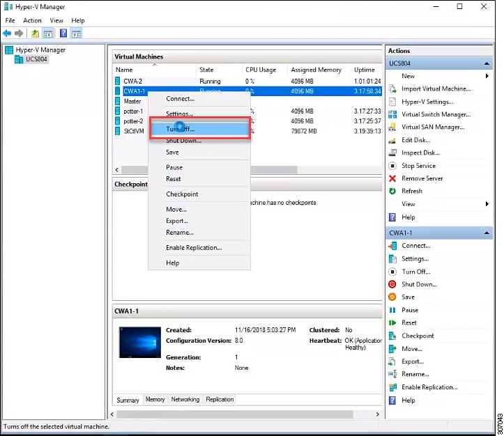Click the Move icon in Actions pane
Screen dimensions: 504x436
click(392, 349)
